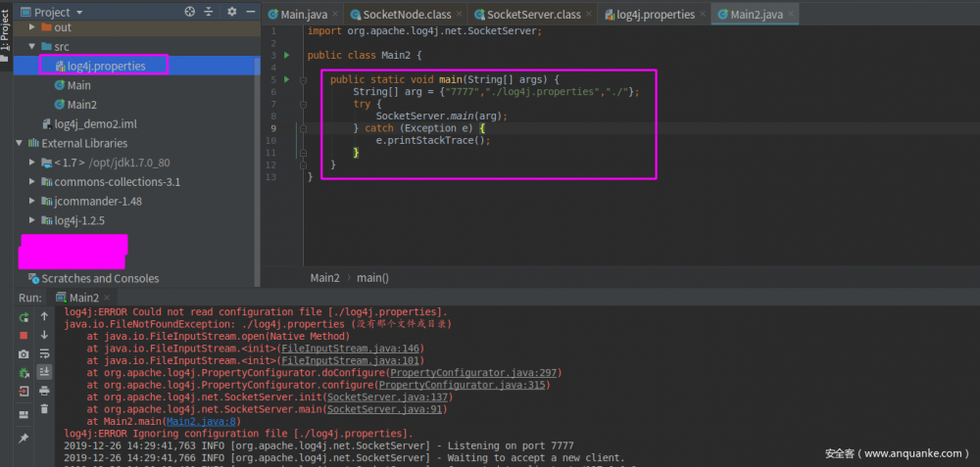Click the print console output icon
980x467 pixels.
(x=44, y=391)
